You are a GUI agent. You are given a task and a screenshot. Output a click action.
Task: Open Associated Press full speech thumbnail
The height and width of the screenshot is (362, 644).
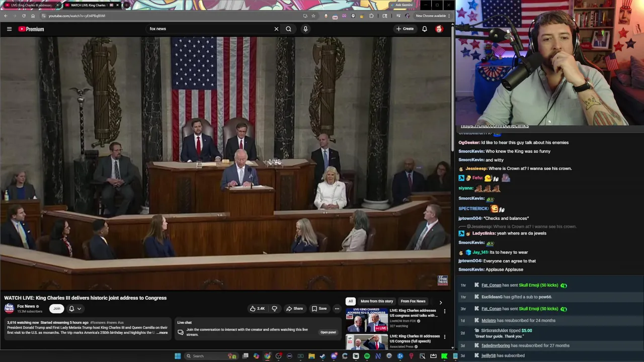(x=367, y=342)
